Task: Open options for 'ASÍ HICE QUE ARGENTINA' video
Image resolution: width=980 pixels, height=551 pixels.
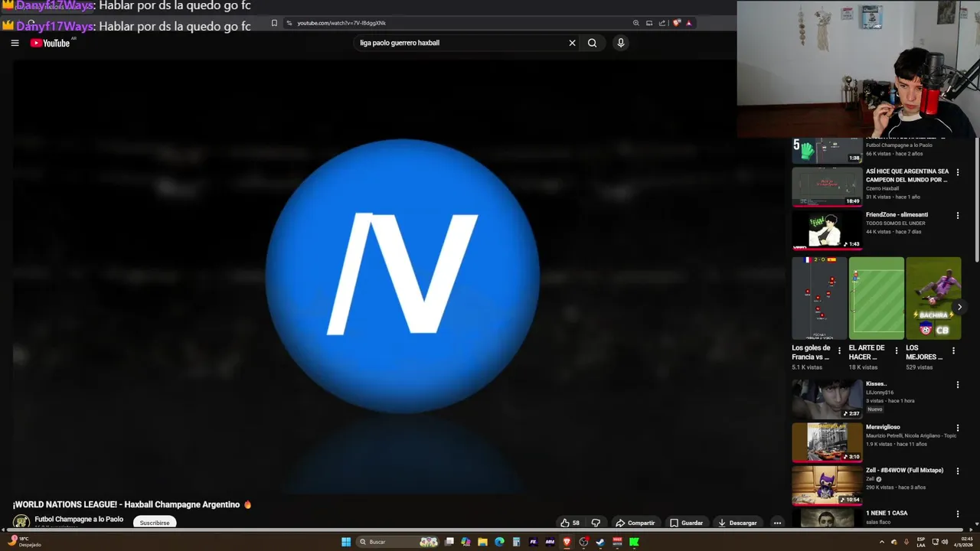Action: point(957,172)
